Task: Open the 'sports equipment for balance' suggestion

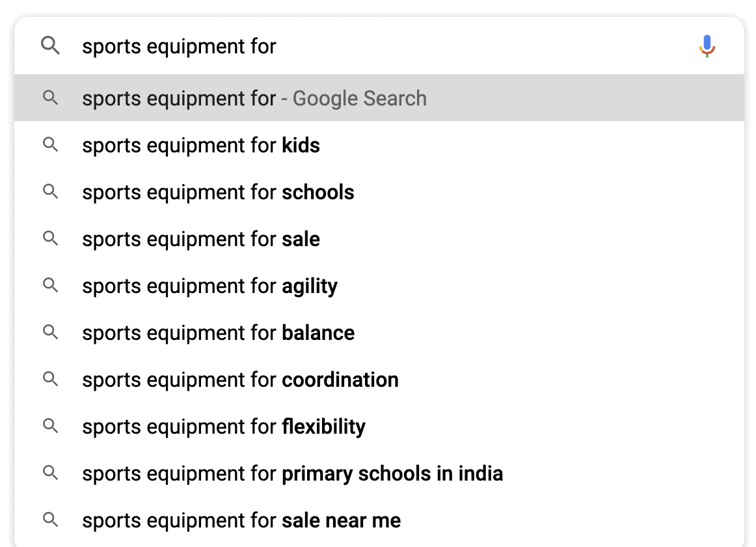Action: (x=217, y=333)
